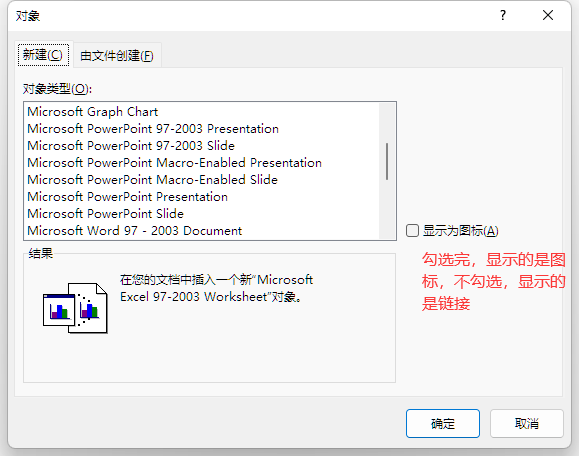
Task: Click the object type list scrollbar thumb
Action: click(387, 161)
